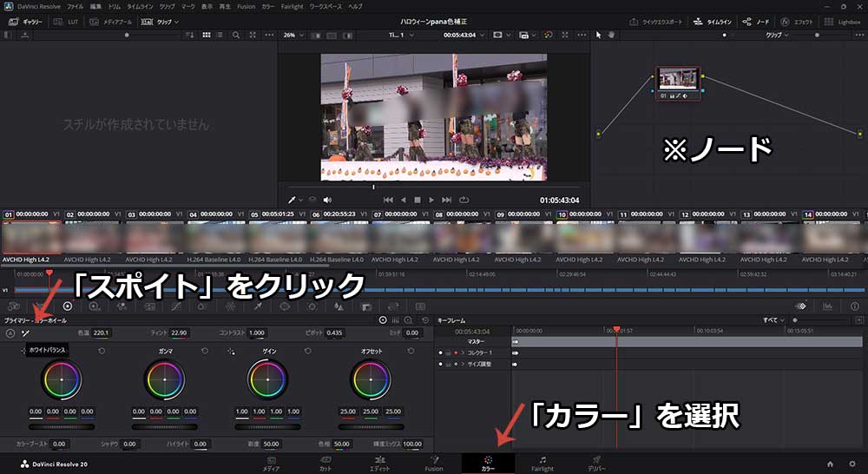The width and height of the screenshot is (868, 474).
Task: Toggle the Nodes panel button
Action: pos(757,21)
